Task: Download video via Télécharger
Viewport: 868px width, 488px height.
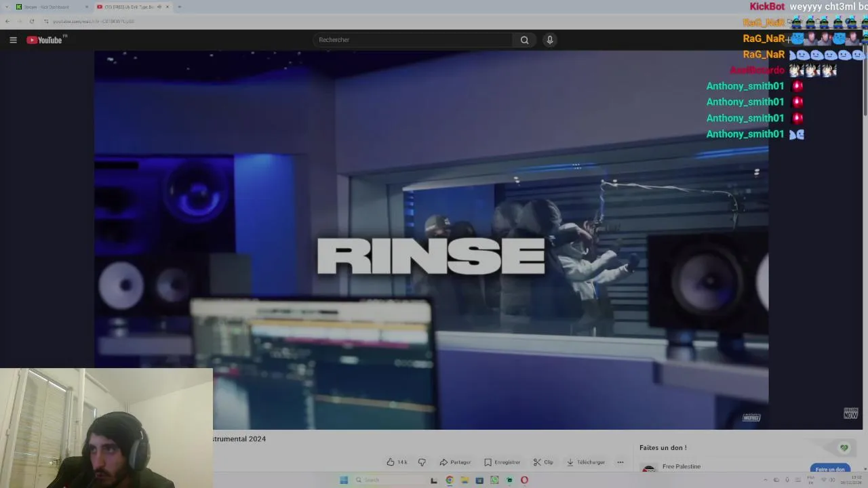Action: [x=586, y=462]
